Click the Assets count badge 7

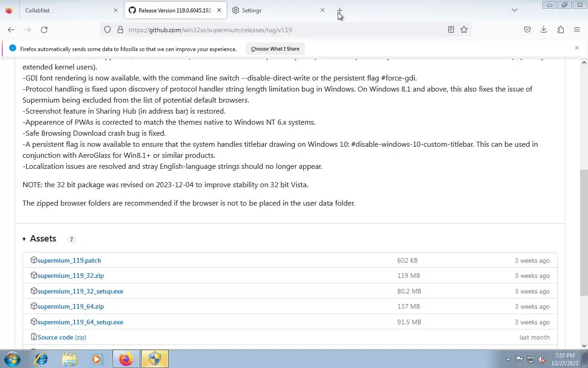[x=71, y=239]
